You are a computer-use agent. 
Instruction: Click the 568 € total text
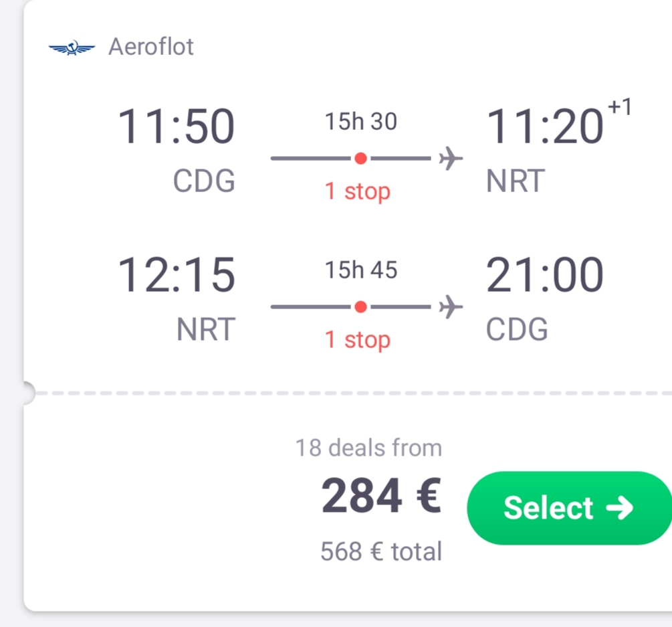point(381,551)
